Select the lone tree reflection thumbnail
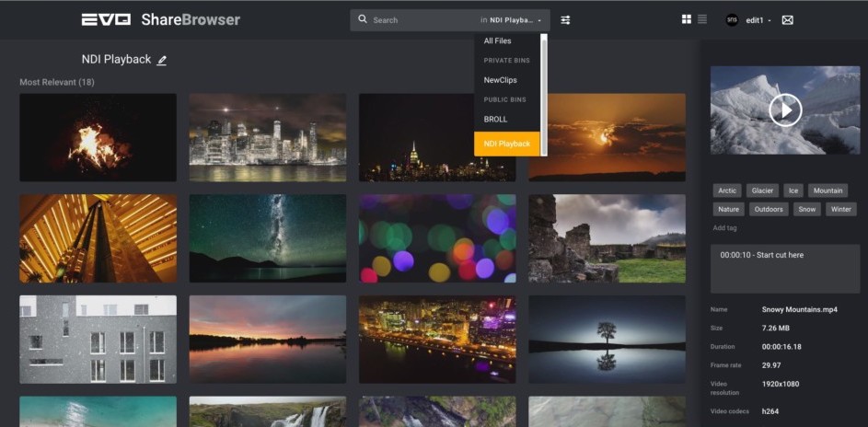 [608, 340]
